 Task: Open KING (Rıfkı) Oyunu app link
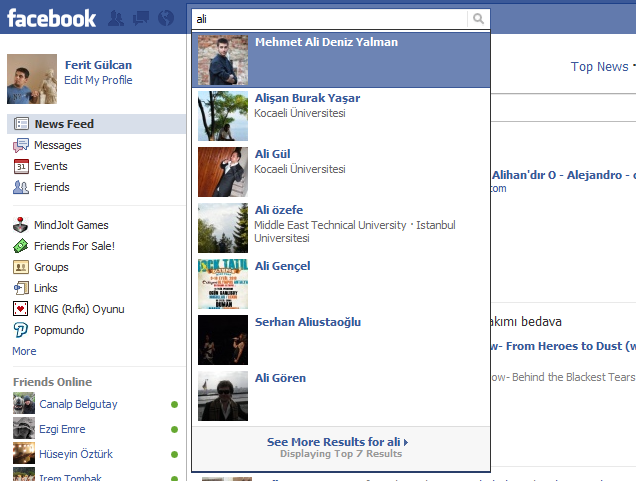tap(79, 309)
